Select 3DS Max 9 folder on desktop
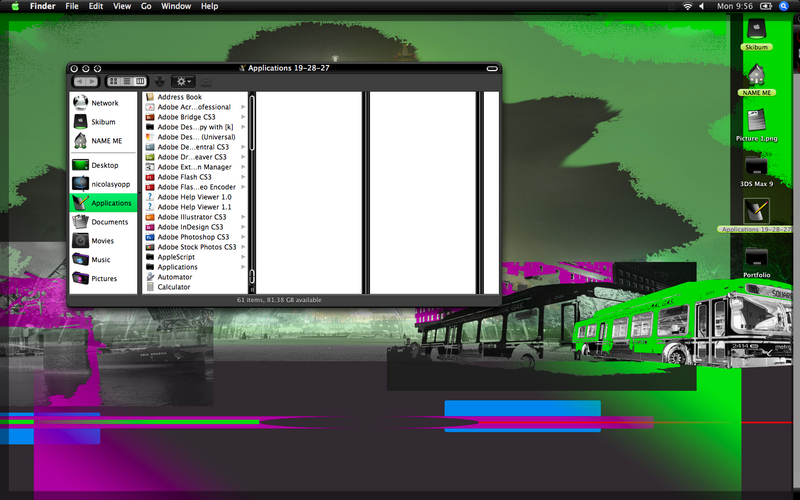This screenshot has height=500, width=800. [756, 170]
